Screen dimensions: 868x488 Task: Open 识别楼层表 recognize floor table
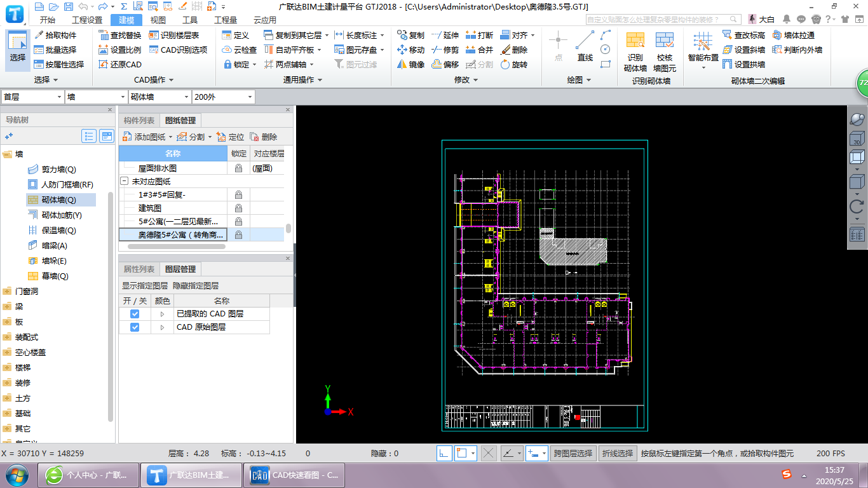(174, 35)
